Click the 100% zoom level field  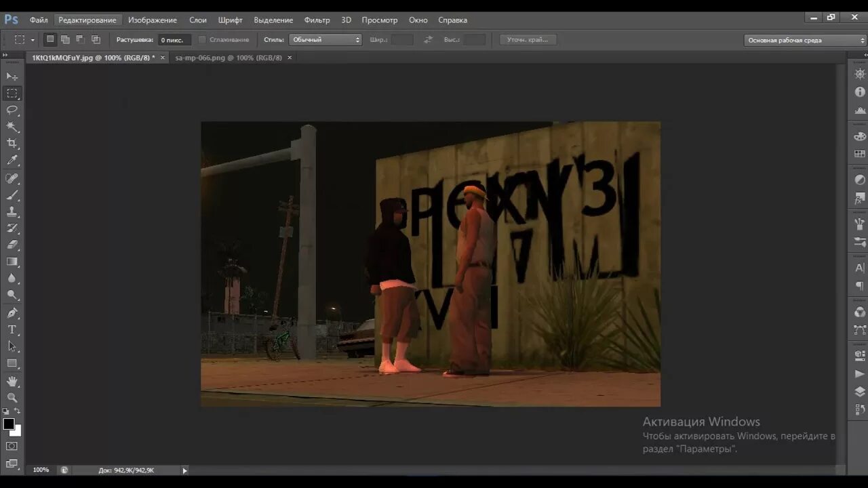pyautogui.click(x=41, y=470)
